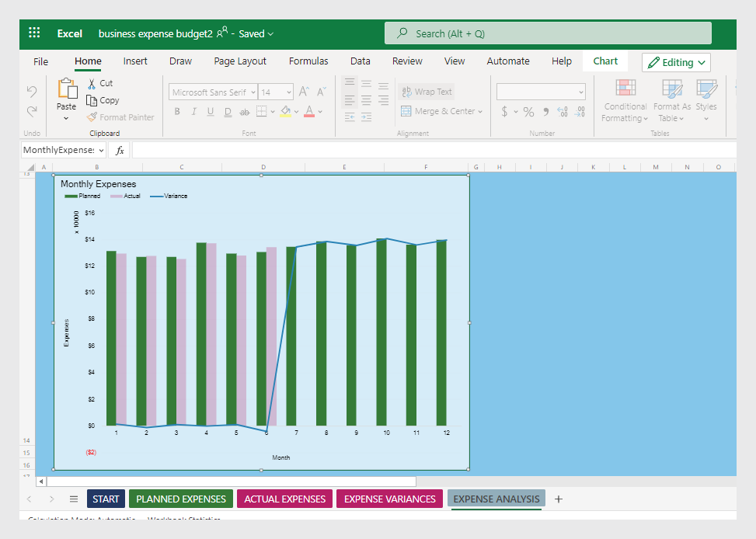
Task: Click the Increase Decimal icon
Action: (x=561, y=112)
